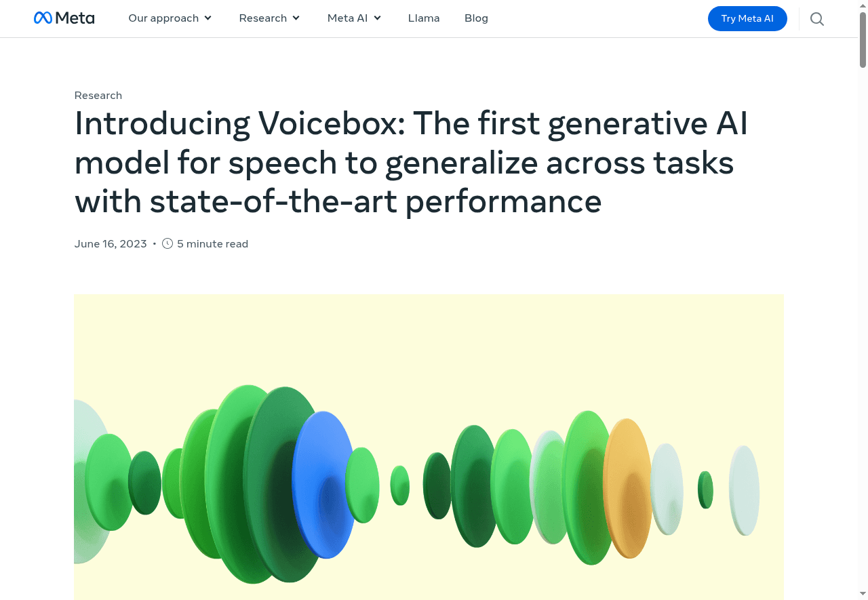
Task: Click the Voicebox hero image
Action: (429, 447)
